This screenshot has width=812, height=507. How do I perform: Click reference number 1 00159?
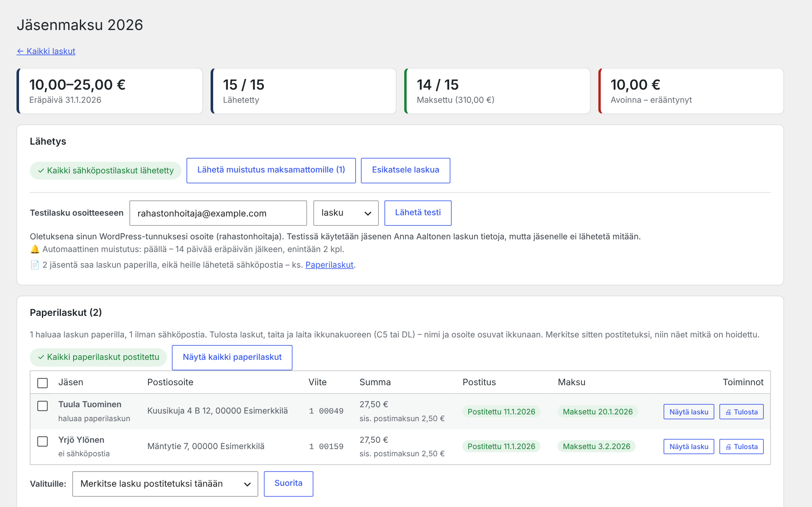coord(326,447)
